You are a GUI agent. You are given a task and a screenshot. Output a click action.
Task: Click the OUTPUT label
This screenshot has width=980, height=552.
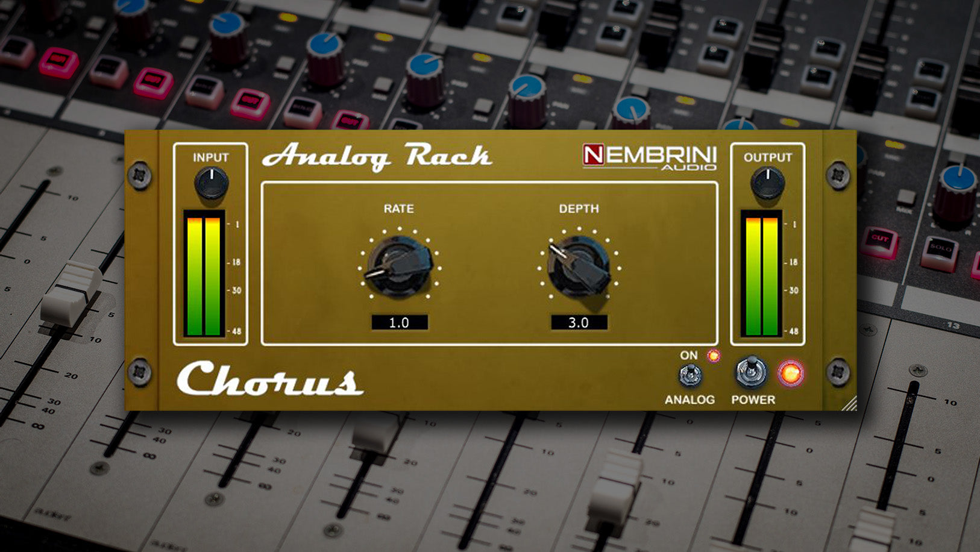(767, 157)
